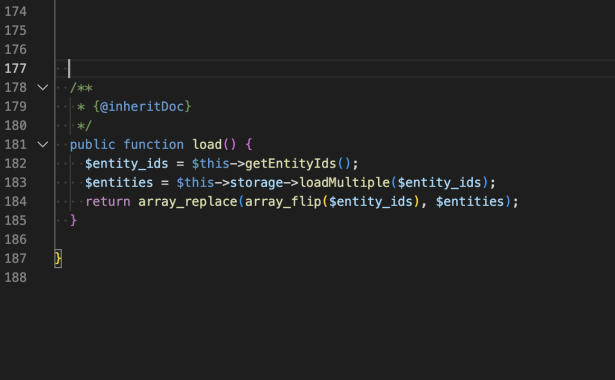Click the 'function' keyword on line 181
The image size is (615, 380).
tap(153, 145)
